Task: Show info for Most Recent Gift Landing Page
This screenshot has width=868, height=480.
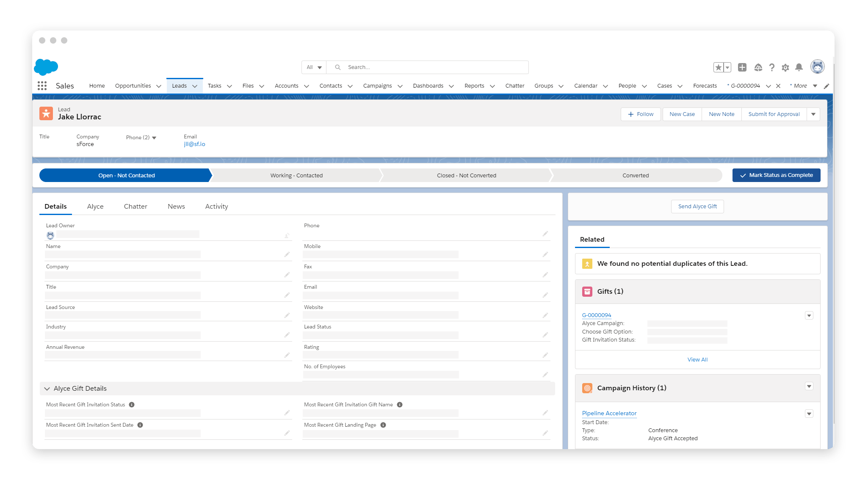Action: 383,425
